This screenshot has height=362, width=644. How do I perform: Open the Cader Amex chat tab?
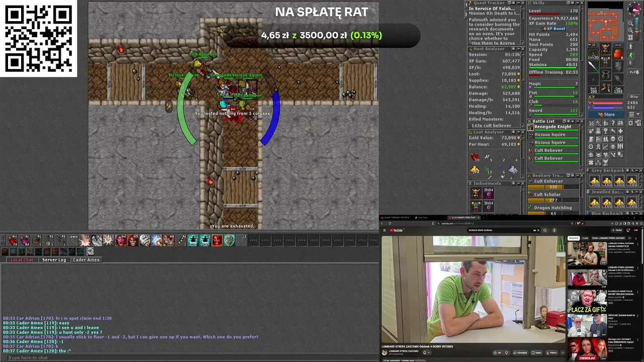coord(86,260)
